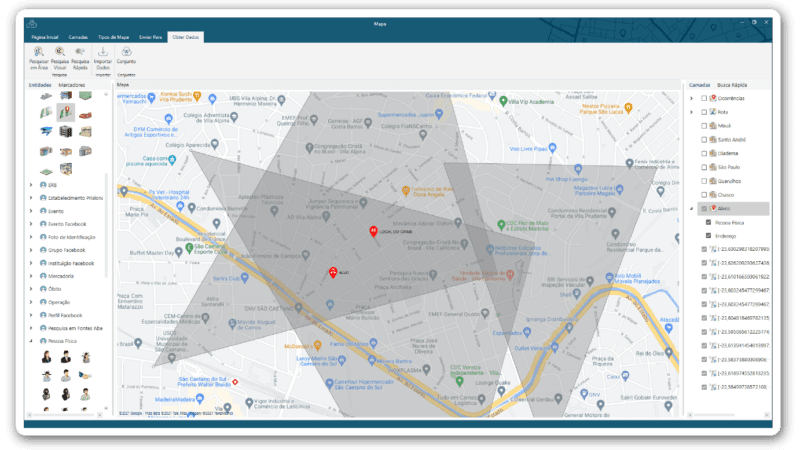This screenshot has height=450, width=800.
Task: Click the entities panel horizontal scrollbar
Action: [x=64, y=415]
